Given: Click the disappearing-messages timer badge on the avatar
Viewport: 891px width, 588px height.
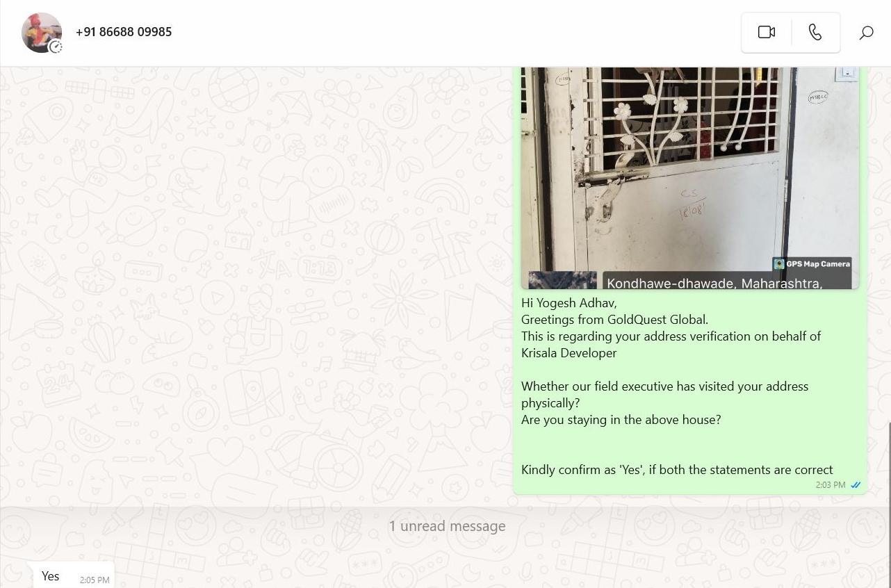Looking at the screenshot, I should click(56, 47).
